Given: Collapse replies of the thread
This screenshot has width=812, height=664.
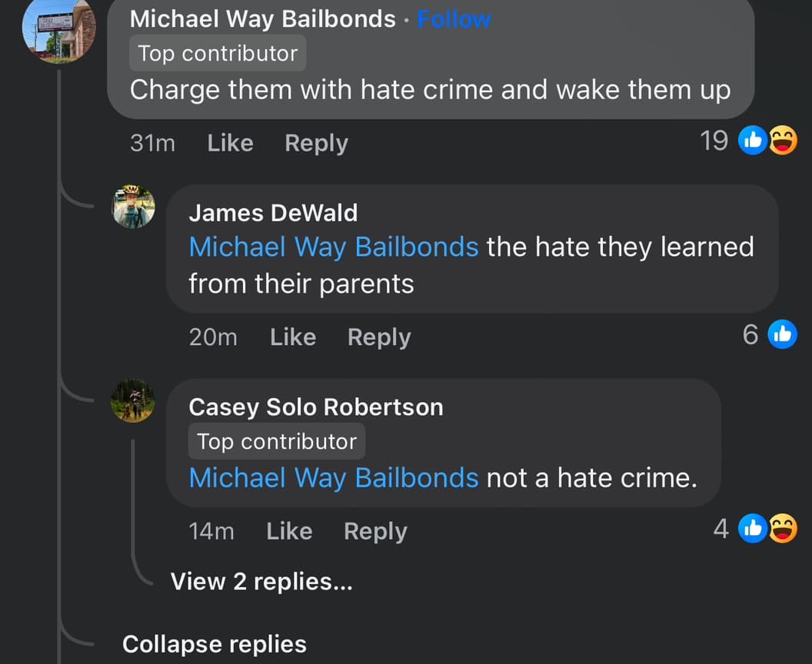Looking at the screenshot, I should pyautogui.click(x=215, y=645).
